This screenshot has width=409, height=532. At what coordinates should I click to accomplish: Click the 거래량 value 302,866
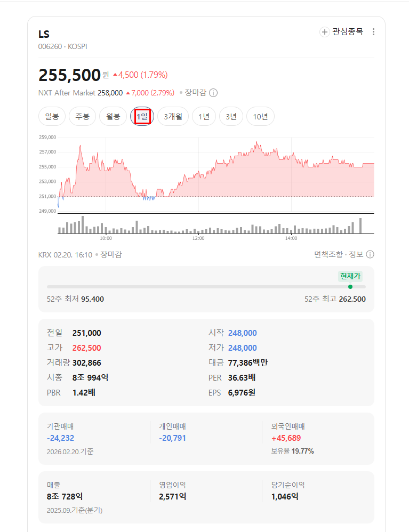86,363
